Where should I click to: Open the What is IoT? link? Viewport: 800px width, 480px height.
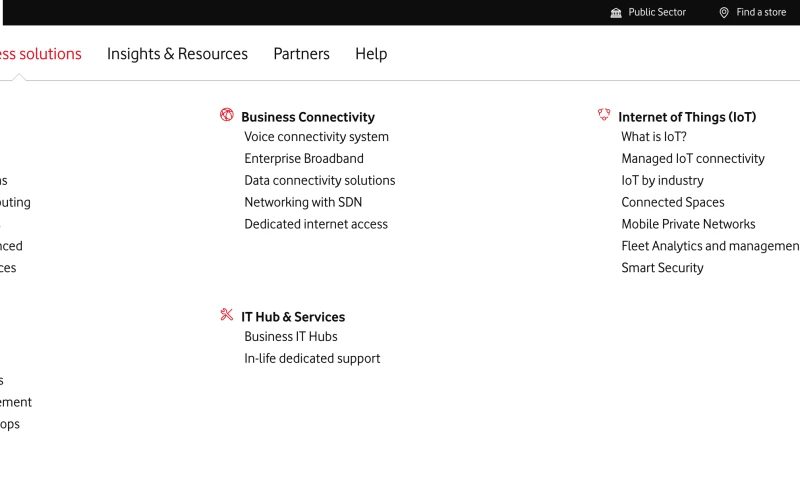tap(654, 137)
